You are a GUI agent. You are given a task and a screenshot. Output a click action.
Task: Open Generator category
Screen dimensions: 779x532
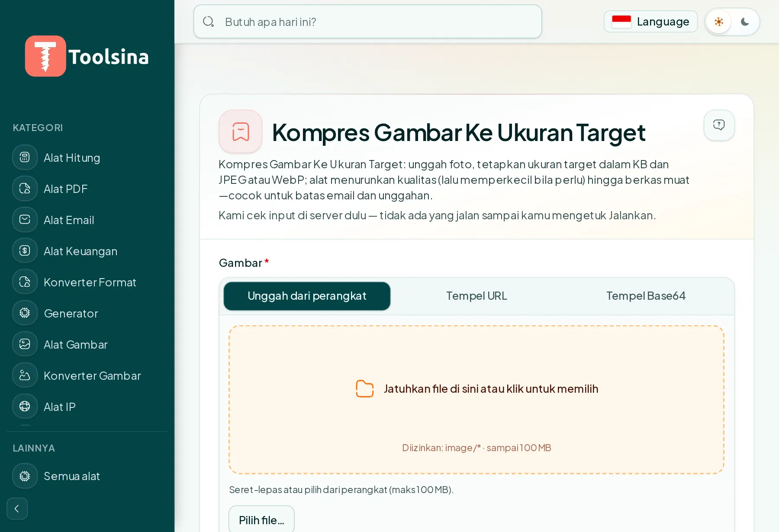pos(87,313)
